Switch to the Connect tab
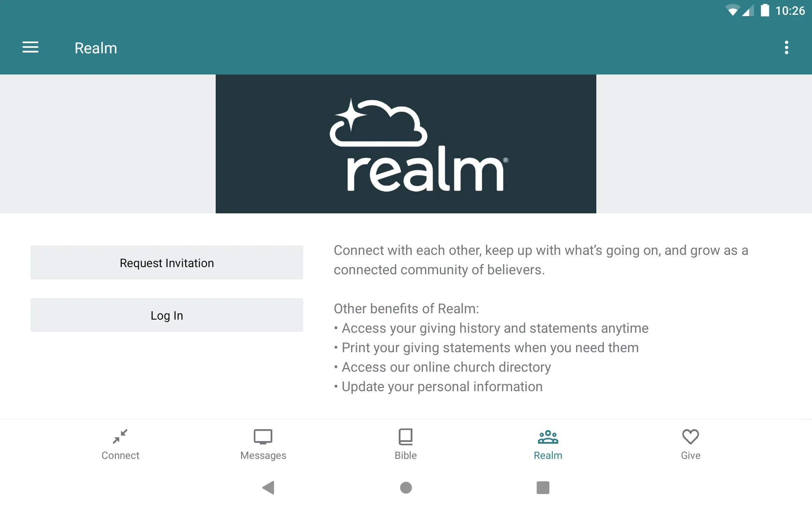 (120, 444)
